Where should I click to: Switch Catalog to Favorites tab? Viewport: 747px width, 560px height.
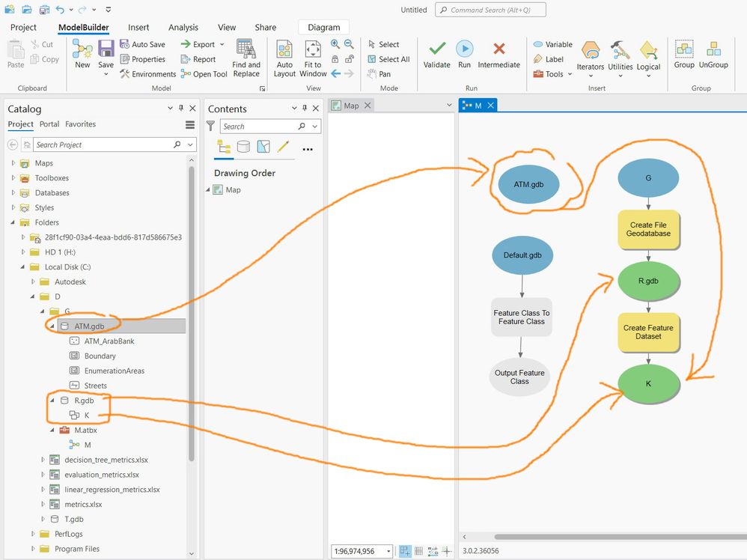pyautogui.click(x=81, y=124)
